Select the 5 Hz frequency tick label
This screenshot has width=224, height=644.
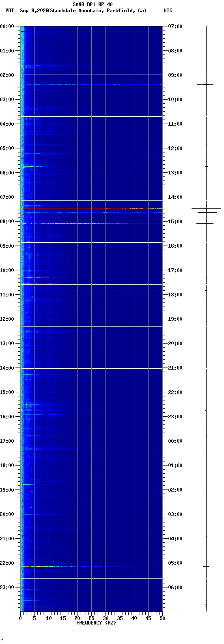tap(34, 618)
